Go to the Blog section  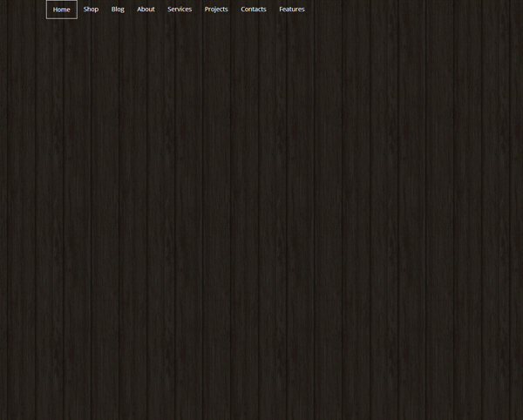(118, 10)
